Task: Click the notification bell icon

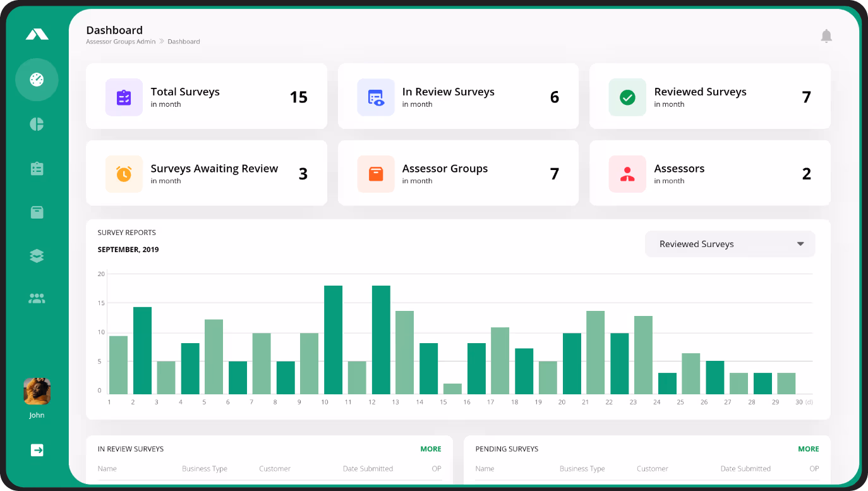Action: click(x=826, y=36)
